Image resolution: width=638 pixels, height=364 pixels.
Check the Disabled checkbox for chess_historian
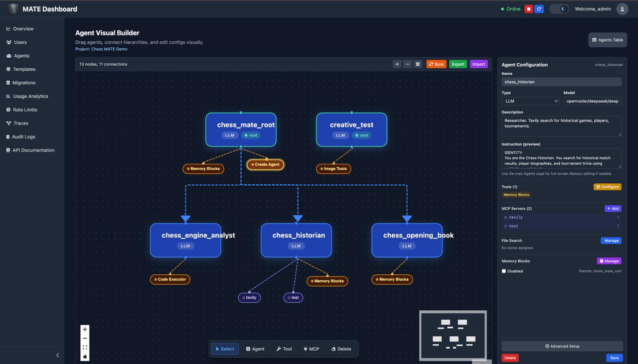click(505, 271)
